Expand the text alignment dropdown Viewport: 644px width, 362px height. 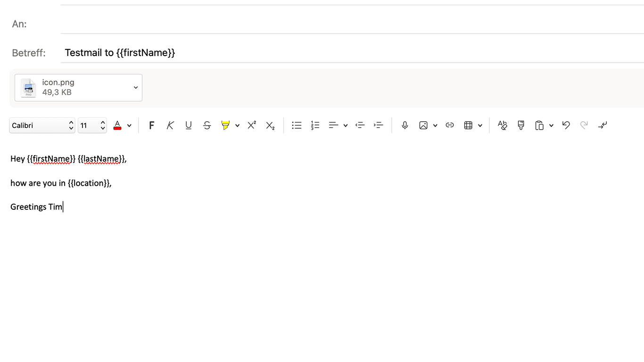(346, 125)
